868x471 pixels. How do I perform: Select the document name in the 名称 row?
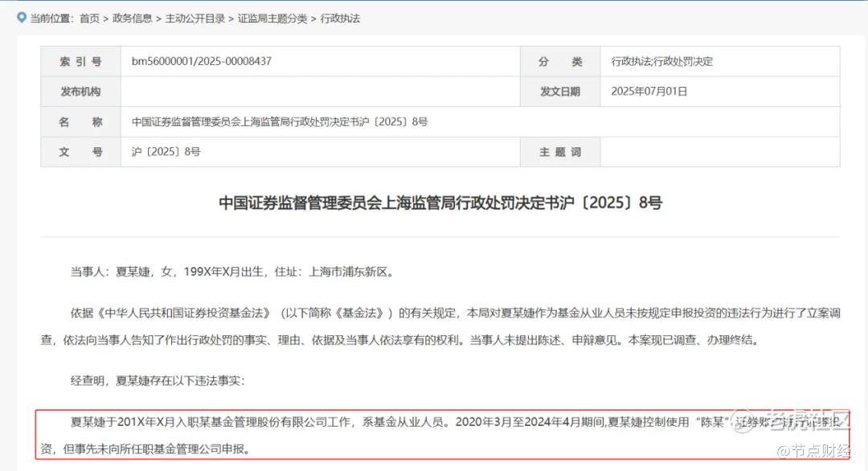(x=280, y=121)
